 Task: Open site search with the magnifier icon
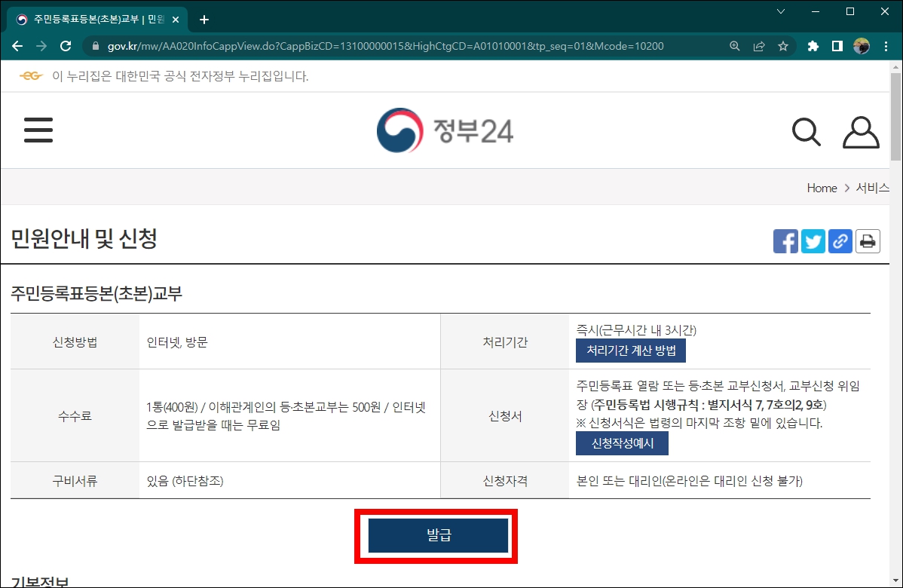pos(806,131)
